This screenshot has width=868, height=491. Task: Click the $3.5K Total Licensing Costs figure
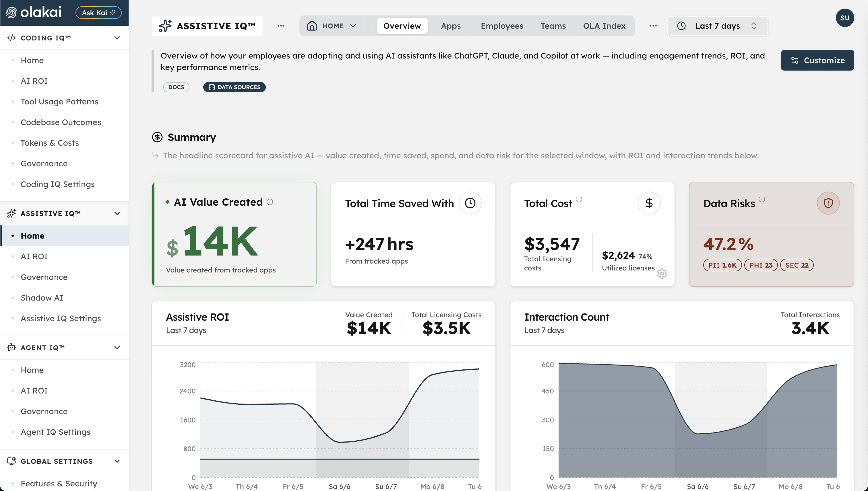pyautogui.click(x=447, y=328)
